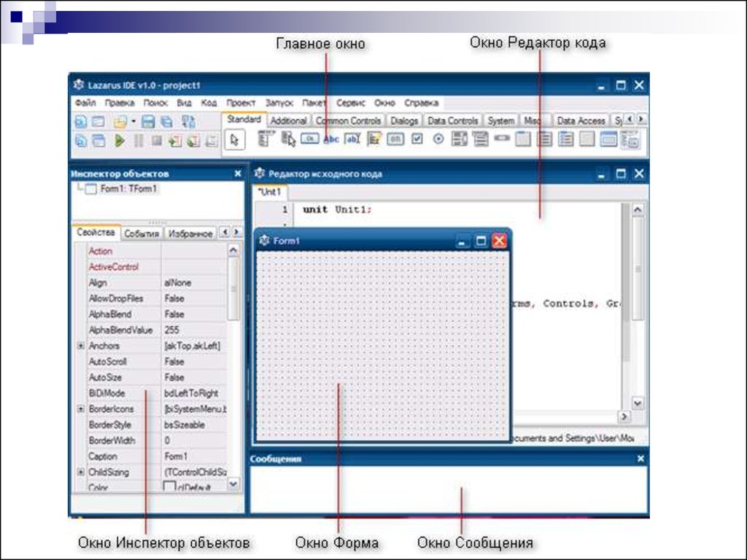Click the Toggle Form/Unit icon
747x560 pixels.
click(x=188, y=122)
